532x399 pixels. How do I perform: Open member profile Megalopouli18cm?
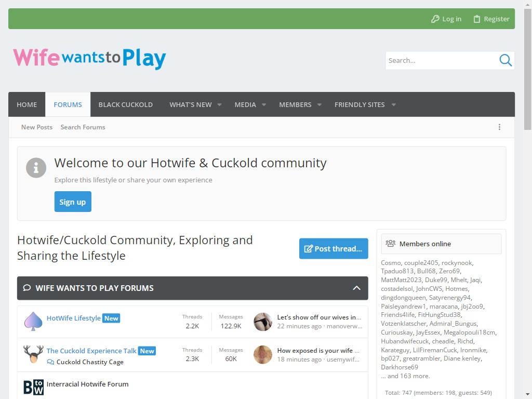pos(469,332)
